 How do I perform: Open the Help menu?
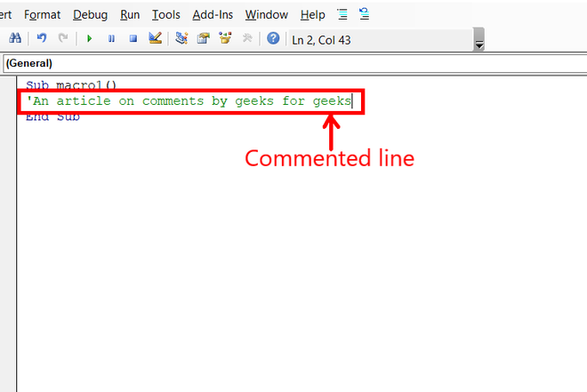pyautogui.click(x=312, y=15)
